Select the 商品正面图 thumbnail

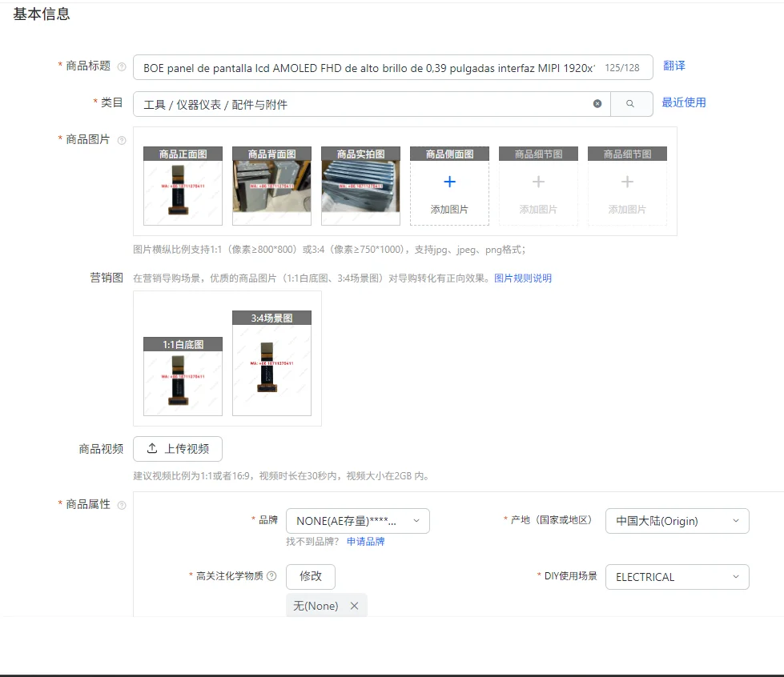[x=183, y=186]
